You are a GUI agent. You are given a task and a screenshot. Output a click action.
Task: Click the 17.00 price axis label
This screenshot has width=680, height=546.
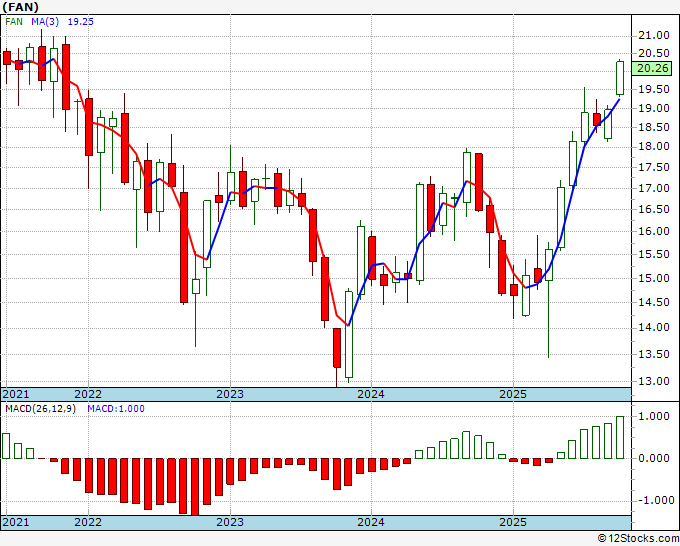click(654, 188)
